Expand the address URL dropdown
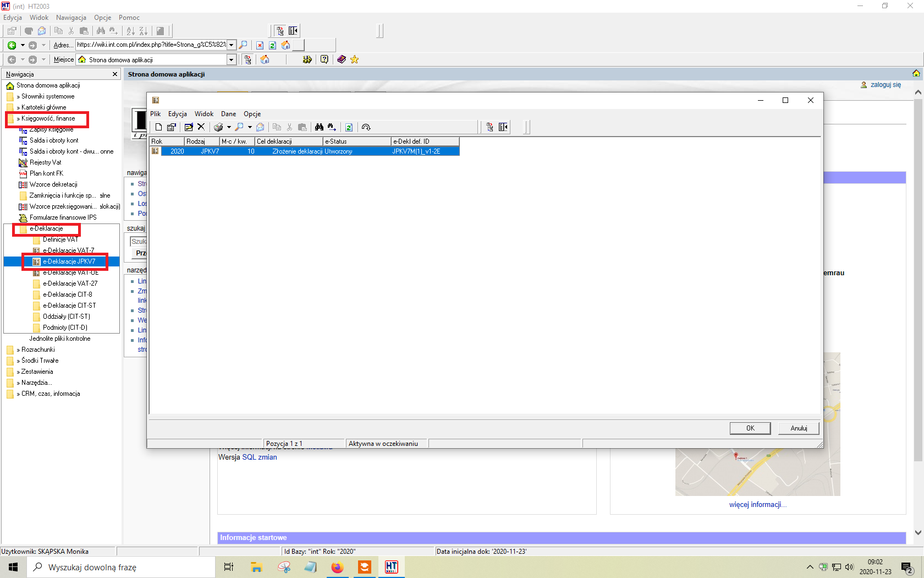Screen dimensions: 924x578 point(232,45)
